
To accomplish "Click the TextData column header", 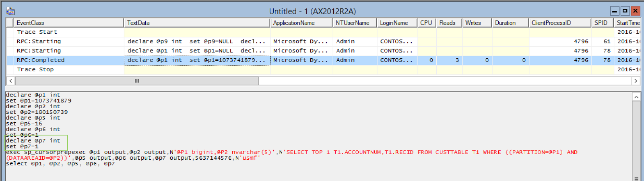I will [138, 23].
